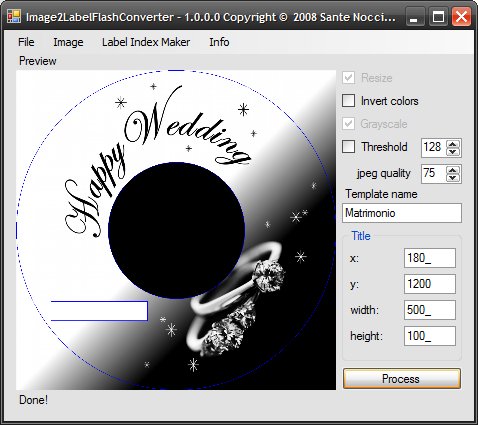Open the File menu
The height and width of the screenshot is (425, 478).
coord(26,42)
